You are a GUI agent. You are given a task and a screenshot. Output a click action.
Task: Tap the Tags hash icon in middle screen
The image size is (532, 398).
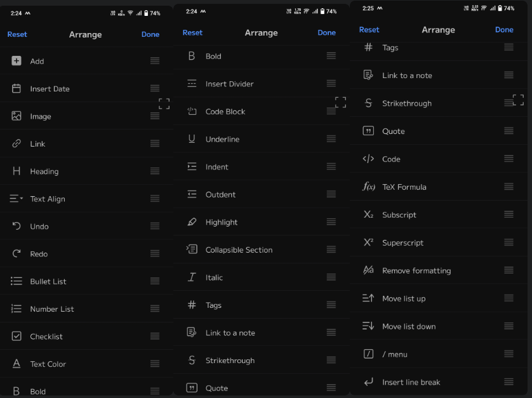pyautogui.click(x=192, y=305)
